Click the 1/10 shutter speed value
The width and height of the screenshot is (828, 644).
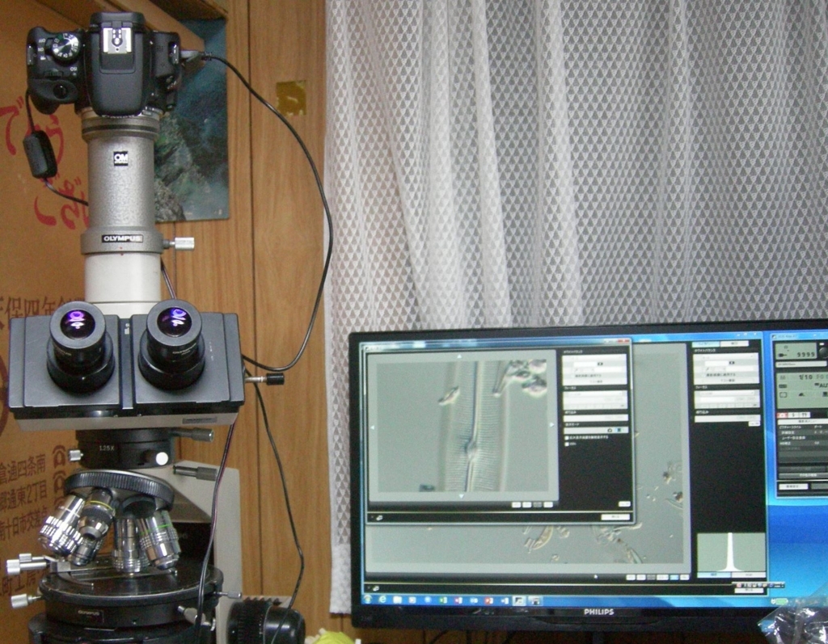click(806, 377)
